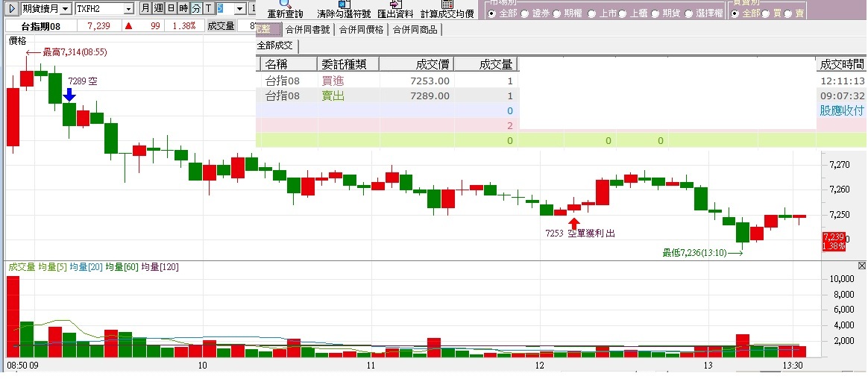The height and width of the screenshot is (379, 868).
Task: Click the TXFH2 symbol input field
Action: click(98, 9)
